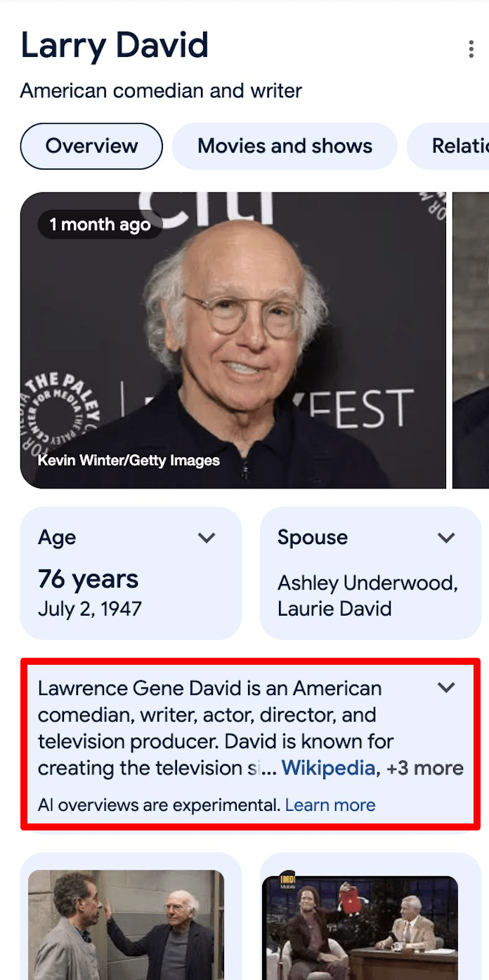Show the +3 more sources
This screenshot has width=489, height=980.
click(425, 768)
